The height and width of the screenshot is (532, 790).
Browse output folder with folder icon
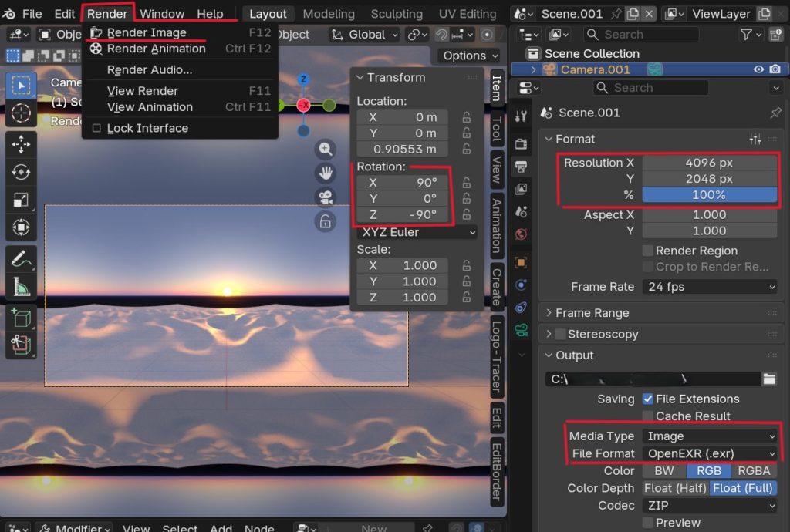768,379
